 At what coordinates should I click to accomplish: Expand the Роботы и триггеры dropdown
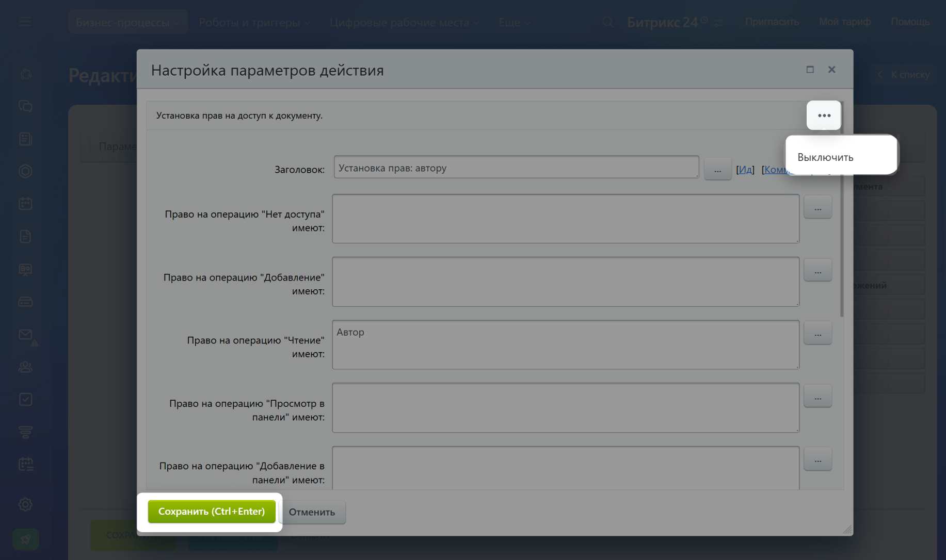point(254,22)
